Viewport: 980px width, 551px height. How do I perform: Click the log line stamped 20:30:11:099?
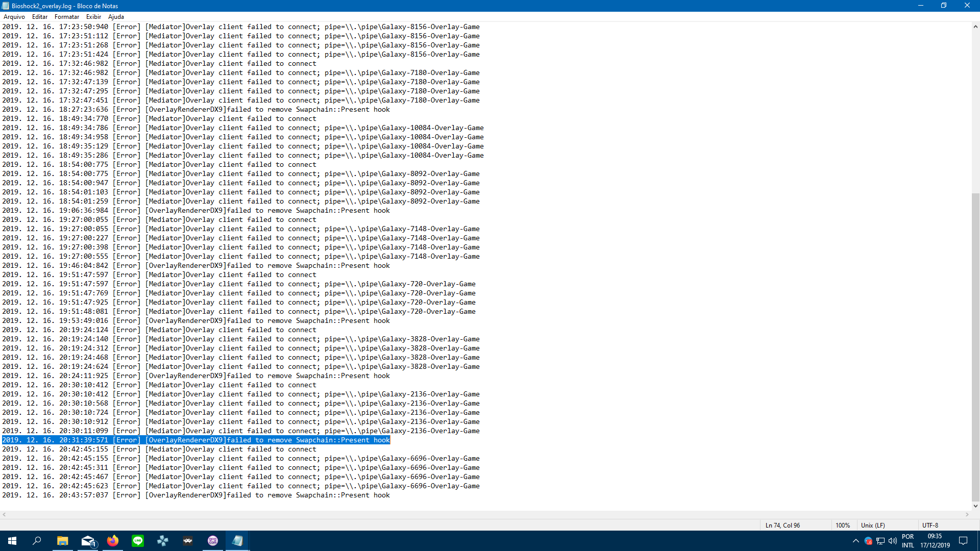coord(241,431)
